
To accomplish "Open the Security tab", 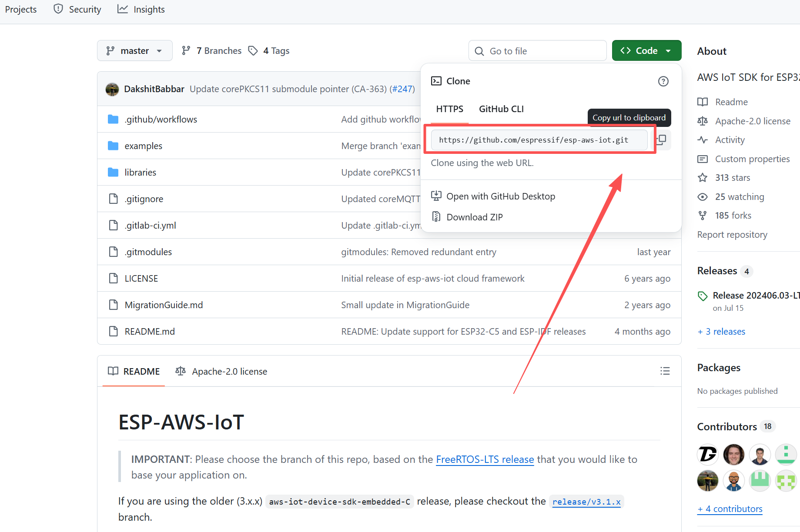I will [x=77, y=10].
